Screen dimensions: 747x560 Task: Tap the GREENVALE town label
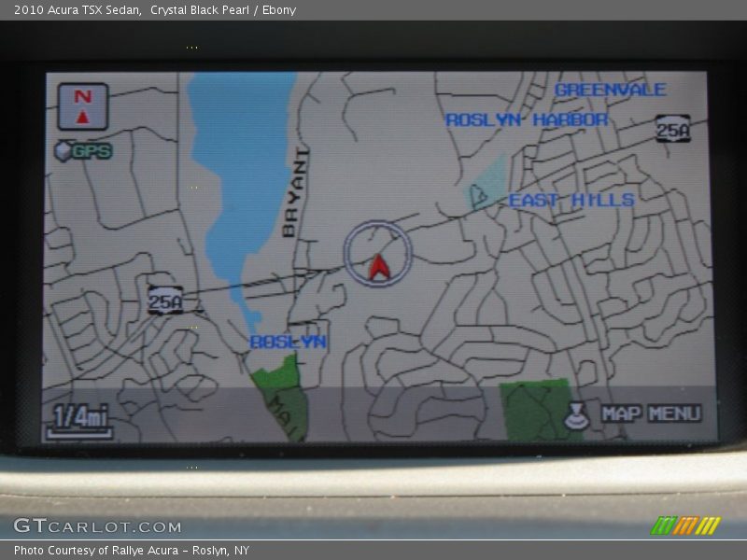pyautogui.click(x=611, y=90)
